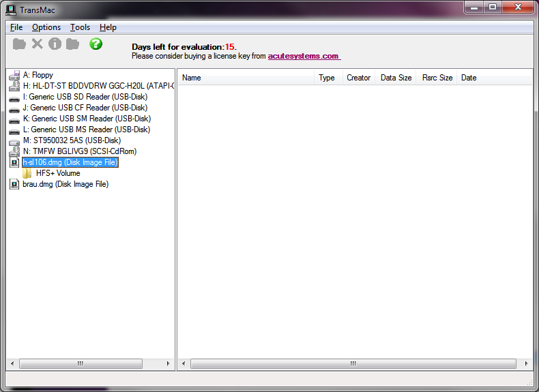The width and height of the screenshot is (539, 392).
Task: Click the info toolbar icon
Action: 55,44
